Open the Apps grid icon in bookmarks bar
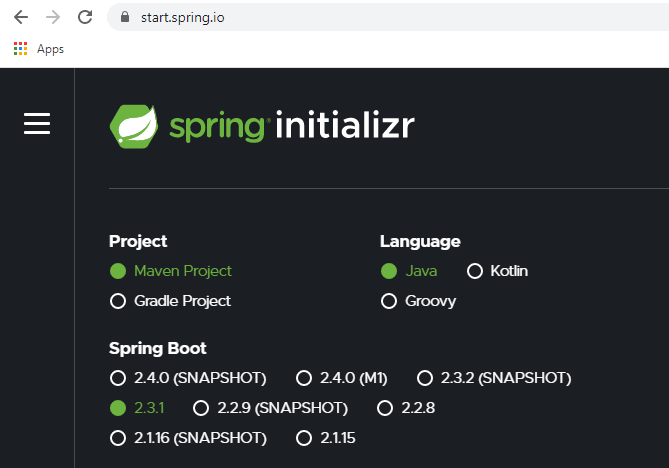The image size is (669, 468). (x=20, y=49)
